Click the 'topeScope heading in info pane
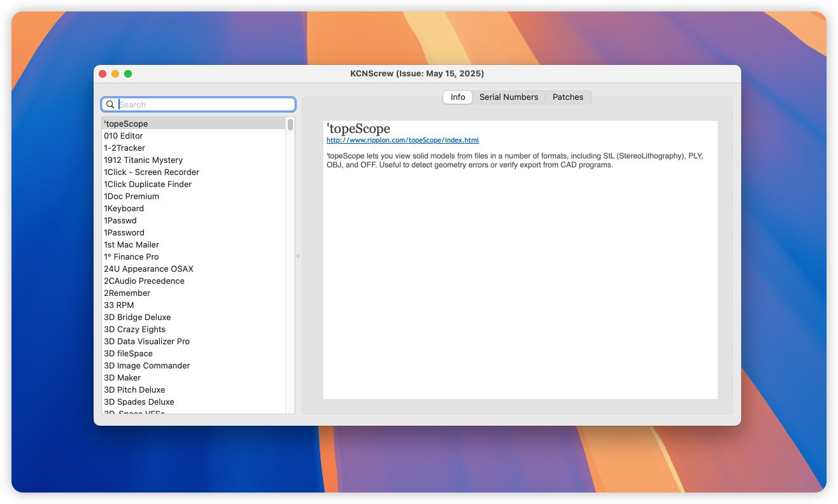Image resolution: width=838 pixels, height=504 pixels. tap(359, 129)
